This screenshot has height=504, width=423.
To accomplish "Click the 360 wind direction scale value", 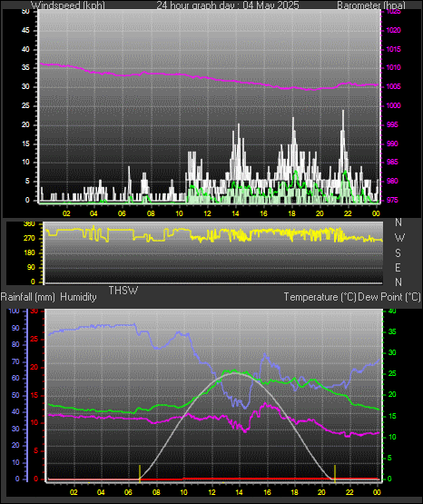I will pyautogui.click(x=29, y=224).
